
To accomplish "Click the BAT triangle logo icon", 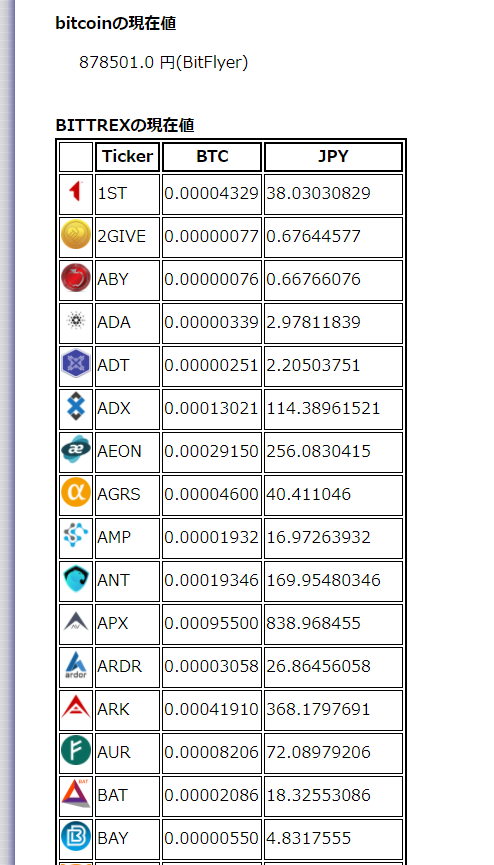I will [76, 794].
